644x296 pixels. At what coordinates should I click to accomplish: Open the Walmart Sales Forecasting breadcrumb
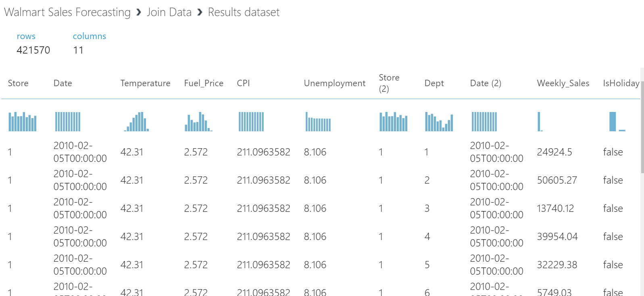point(67,12)
